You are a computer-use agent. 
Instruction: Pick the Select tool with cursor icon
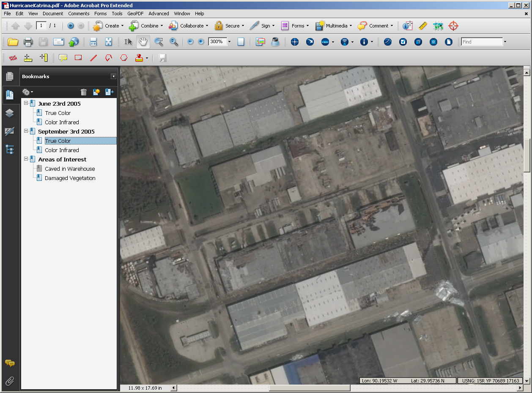coord(129,42)
